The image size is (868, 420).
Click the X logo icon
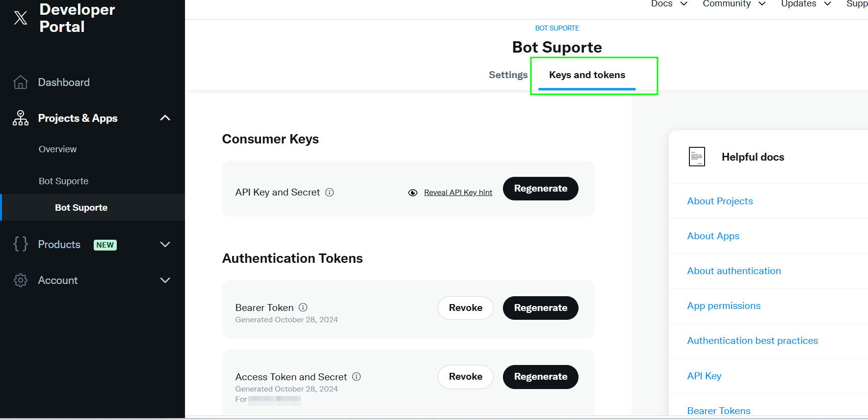coord(21,18)
